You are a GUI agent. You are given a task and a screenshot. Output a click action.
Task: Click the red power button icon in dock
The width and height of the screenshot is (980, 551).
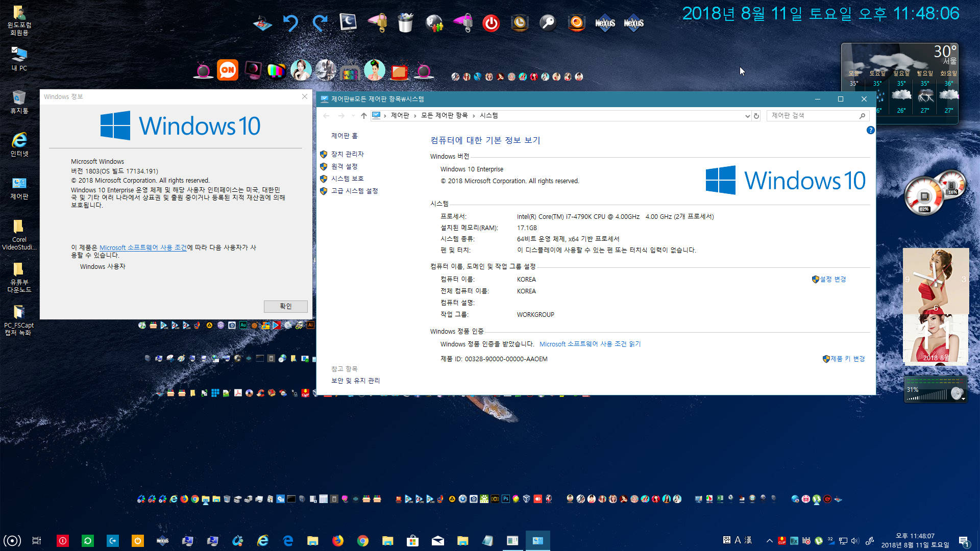(491, 23)
